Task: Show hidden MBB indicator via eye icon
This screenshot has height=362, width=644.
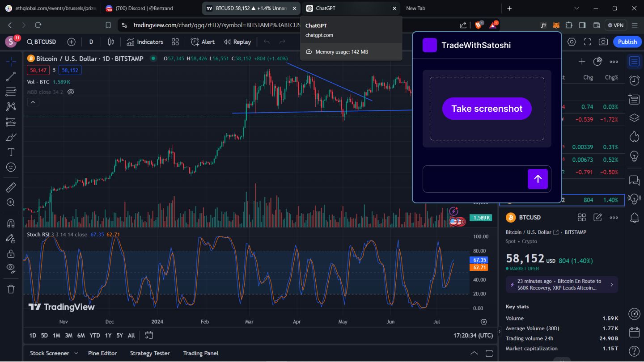Action: [70, 92]
